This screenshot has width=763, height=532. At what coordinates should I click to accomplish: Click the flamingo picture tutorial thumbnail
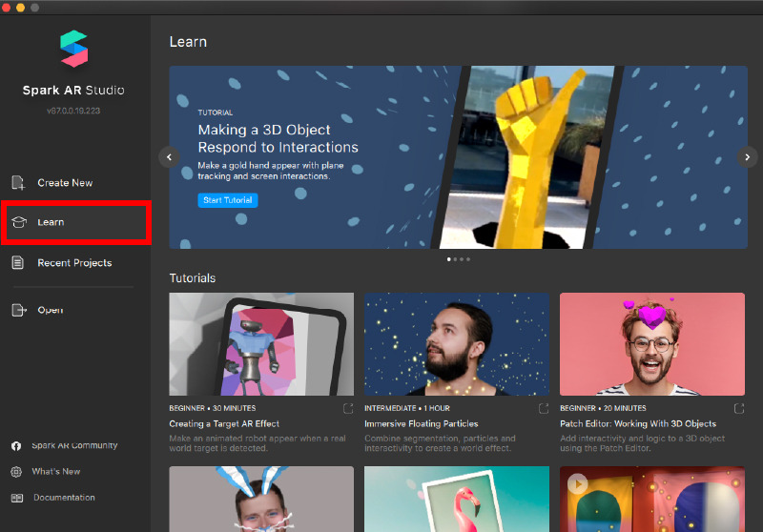(x=457, y=499)
